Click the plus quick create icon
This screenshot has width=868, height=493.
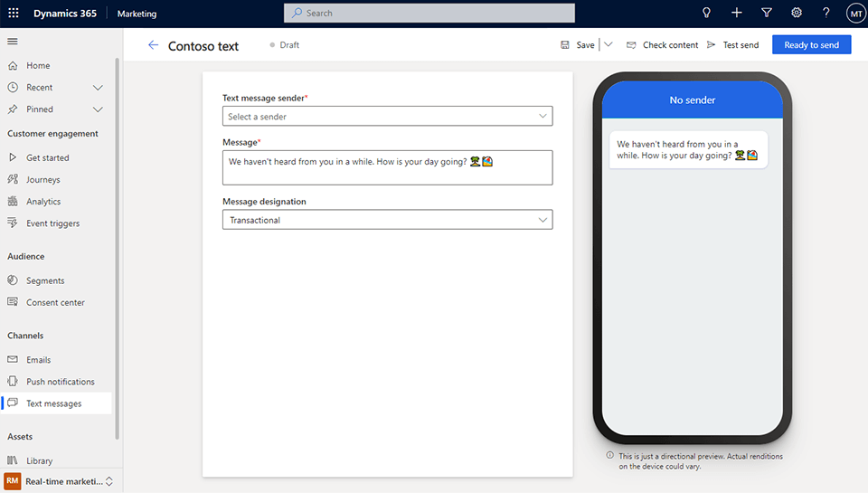[737, 14]
